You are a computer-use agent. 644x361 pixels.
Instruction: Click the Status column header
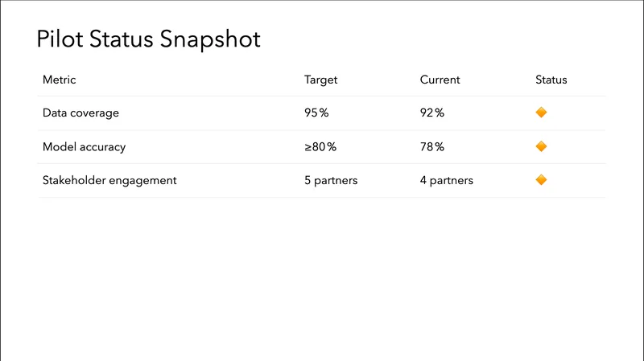pos(551,80)
